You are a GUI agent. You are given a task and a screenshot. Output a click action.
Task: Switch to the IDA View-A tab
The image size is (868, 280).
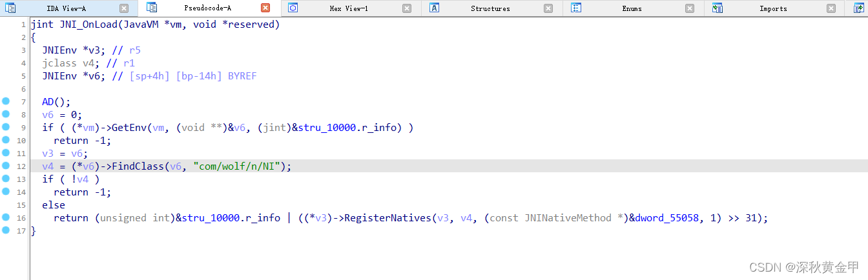[x=67, y=8]
